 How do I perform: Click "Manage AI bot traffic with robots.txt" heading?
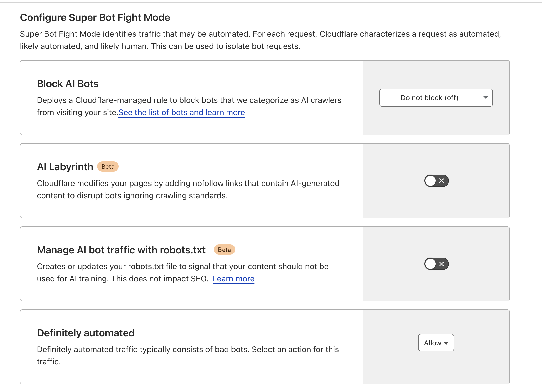tap(121, 250)
